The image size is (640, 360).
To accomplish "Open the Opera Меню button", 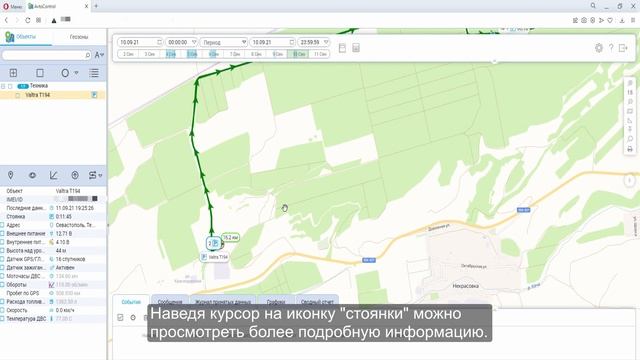I will click(x=13, y=7).
